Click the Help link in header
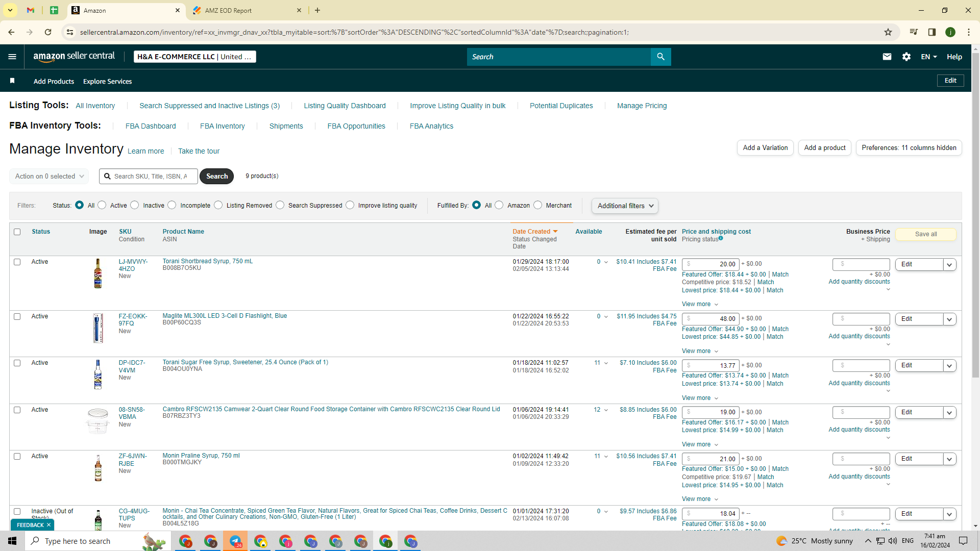 (x=954, y=57)
